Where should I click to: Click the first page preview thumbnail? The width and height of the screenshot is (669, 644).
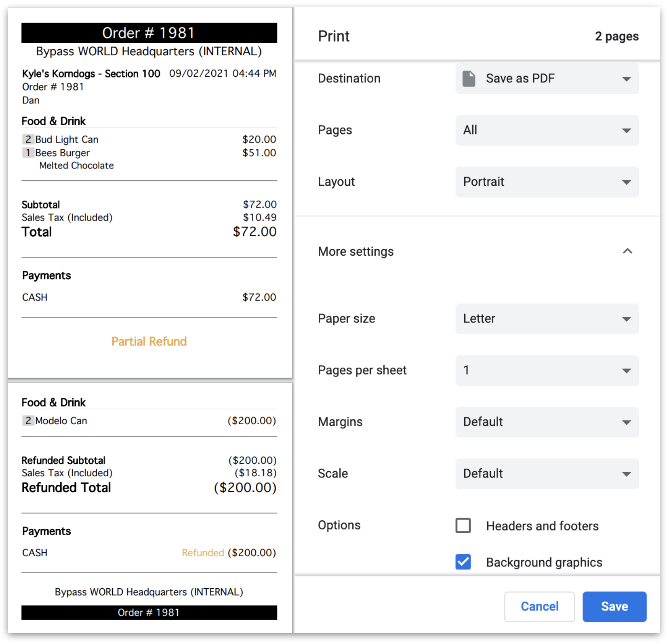tap(150, 193)
